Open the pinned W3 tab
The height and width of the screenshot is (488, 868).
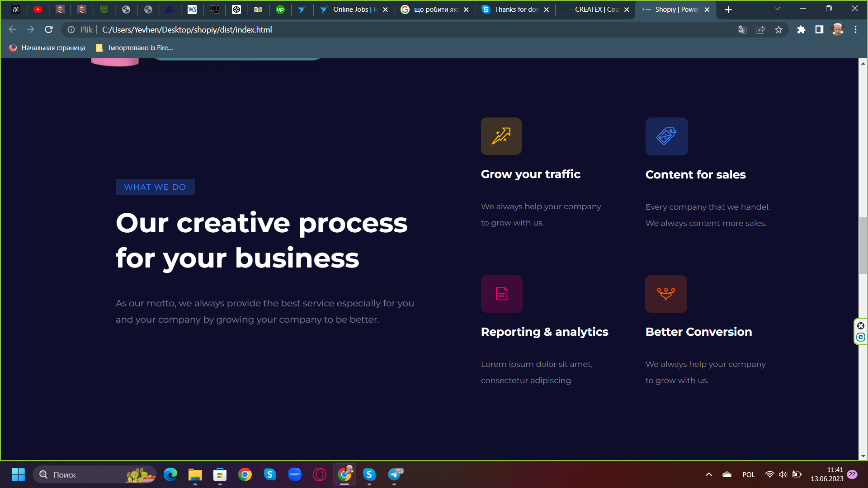point(192,9)
